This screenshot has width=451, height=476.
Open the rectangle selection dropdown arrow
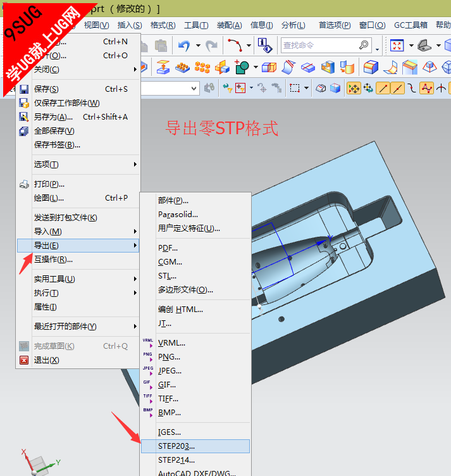pos(306,89)
